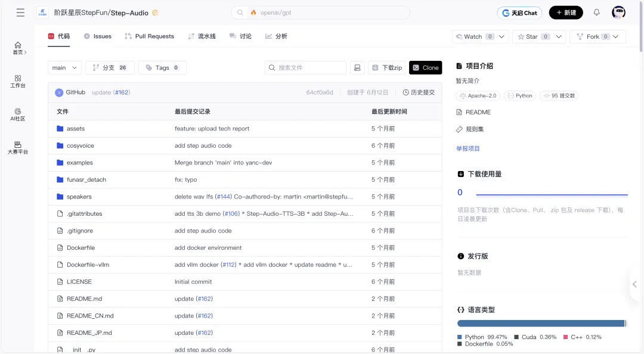Click the StepFun organization logo

pos(43,13)
